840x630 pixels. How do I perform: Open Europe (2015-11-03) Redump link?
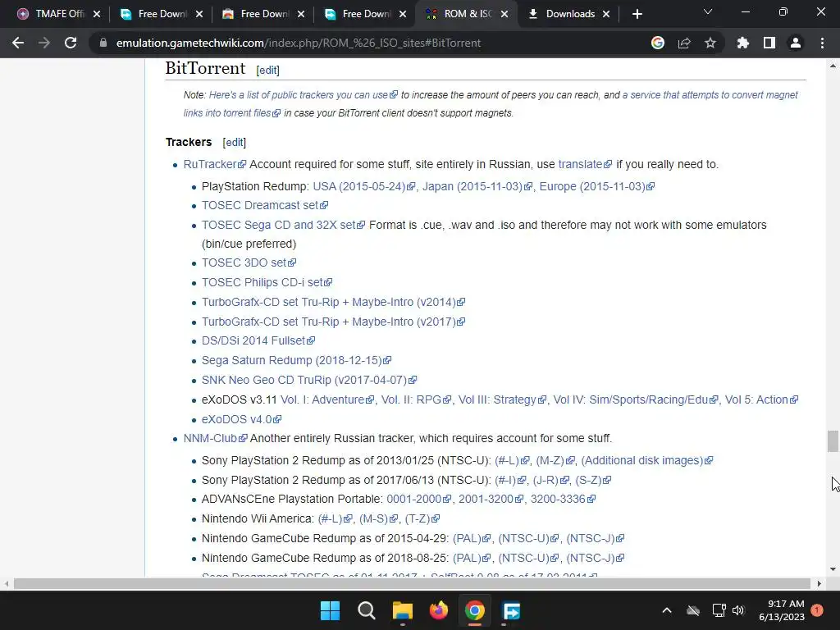point(597,186)
